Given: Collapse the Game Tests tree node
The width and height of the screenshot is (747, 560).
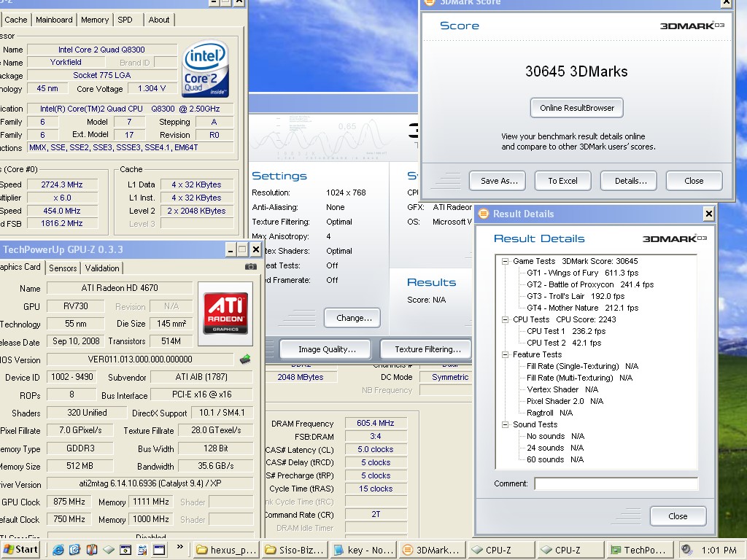Looking at the screenshot, I should click(505, 261).
